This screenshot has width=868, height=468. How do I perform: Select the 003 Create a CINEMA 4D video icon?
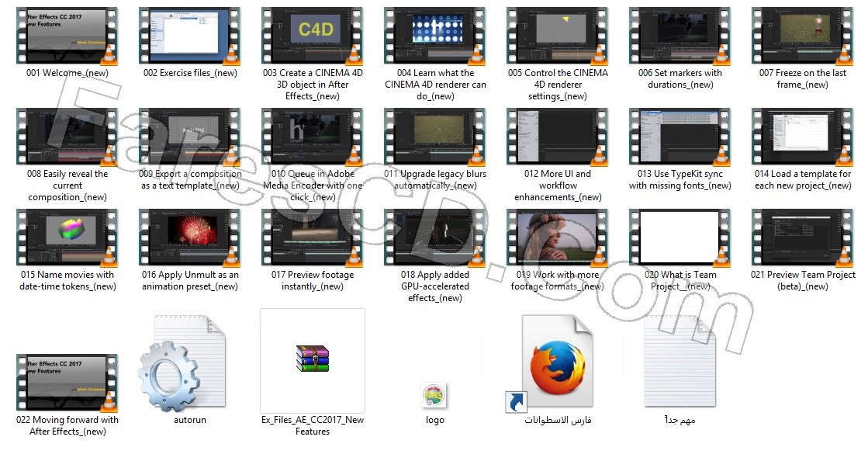pos(312,36)
